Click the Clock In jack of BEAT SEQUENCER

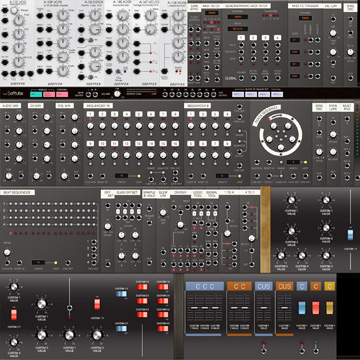[7, 263]
